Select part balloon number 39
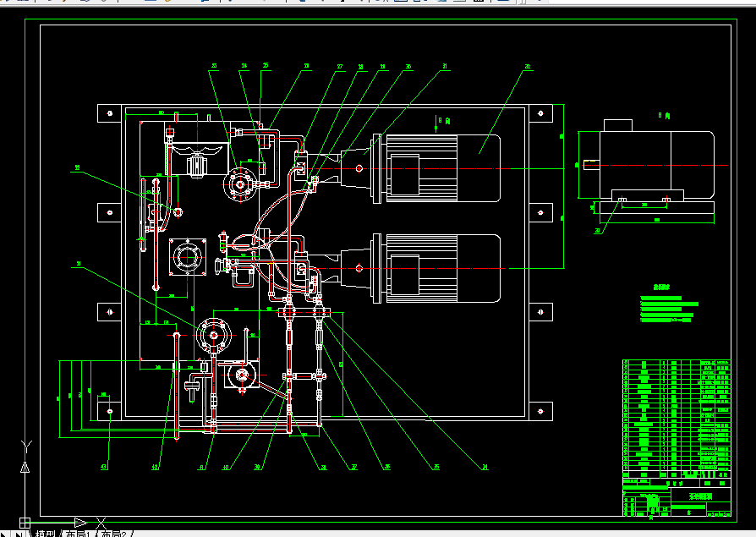The image size is (756, 537). [257, 467]
